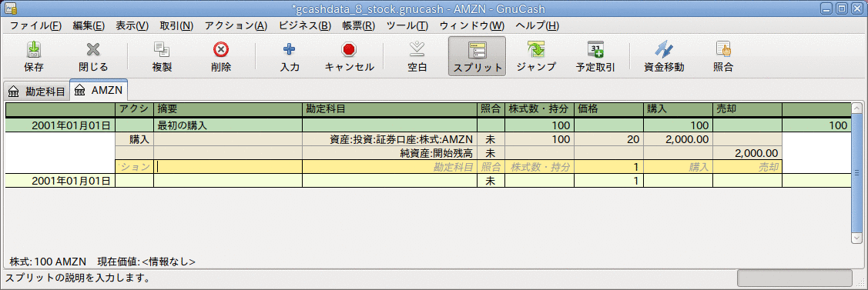Toggle the スプリット (Split) view button
868x290 pixels.
[x=477, y=56]
